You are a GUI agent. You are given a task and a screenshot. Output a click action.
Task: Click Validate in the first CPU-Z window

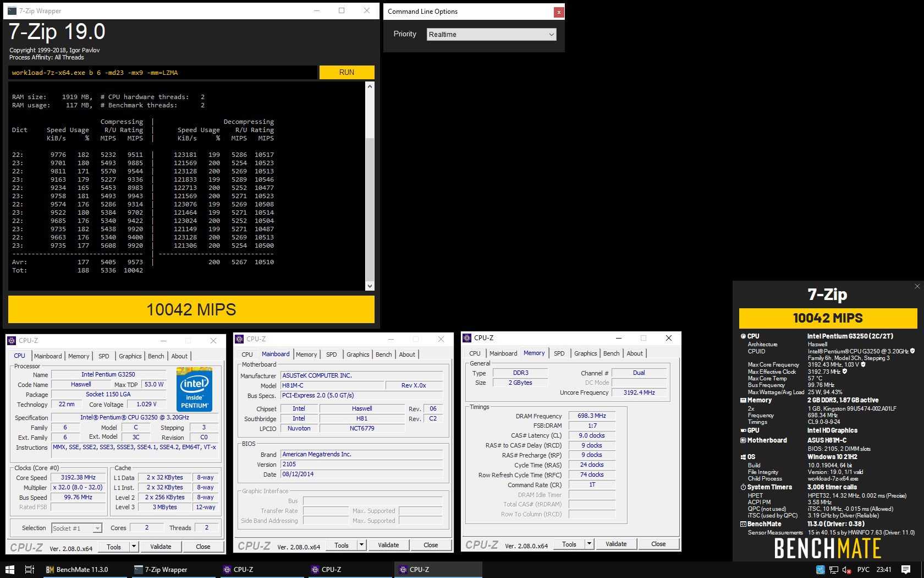[161, 547]
